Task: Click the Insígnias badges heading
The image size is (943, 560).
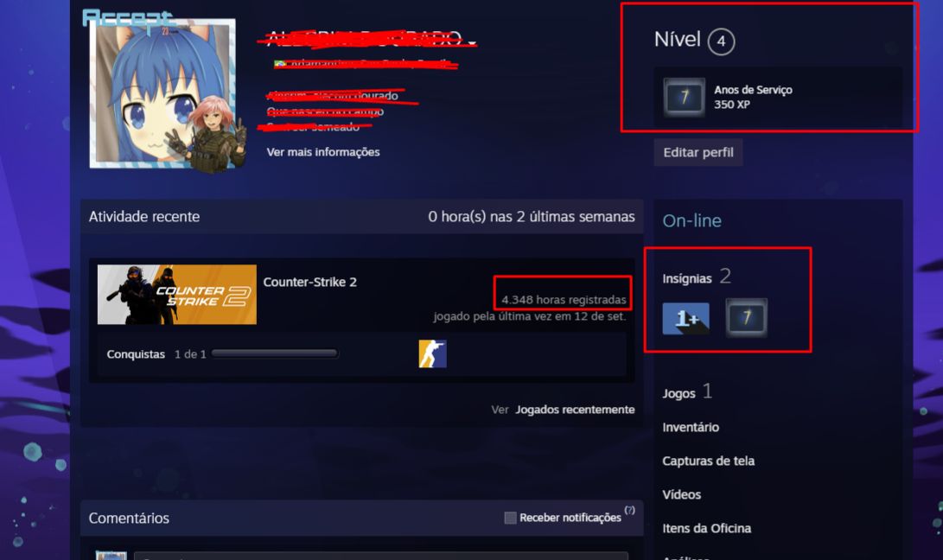Action: (687, 278)
